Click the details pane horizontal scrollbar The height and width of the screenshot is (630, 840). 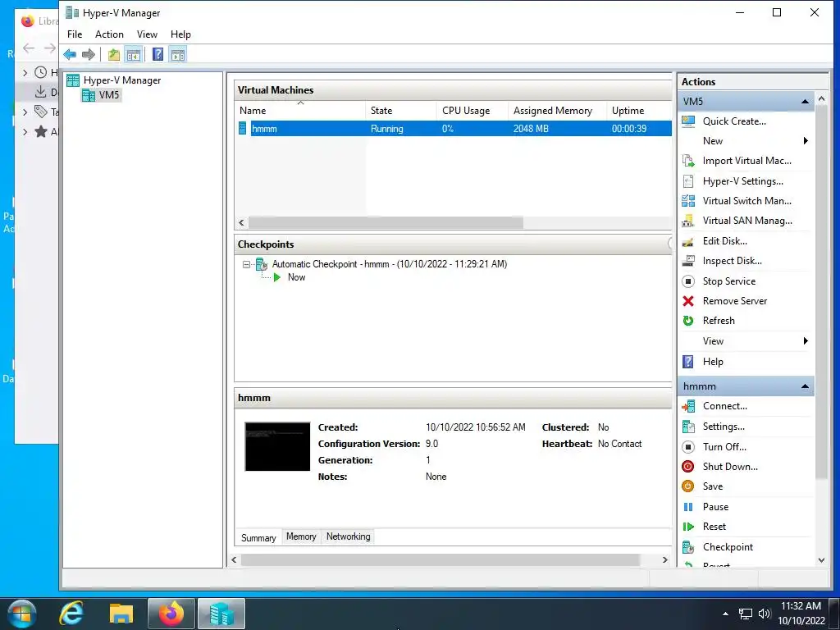[x=441, y=559]
